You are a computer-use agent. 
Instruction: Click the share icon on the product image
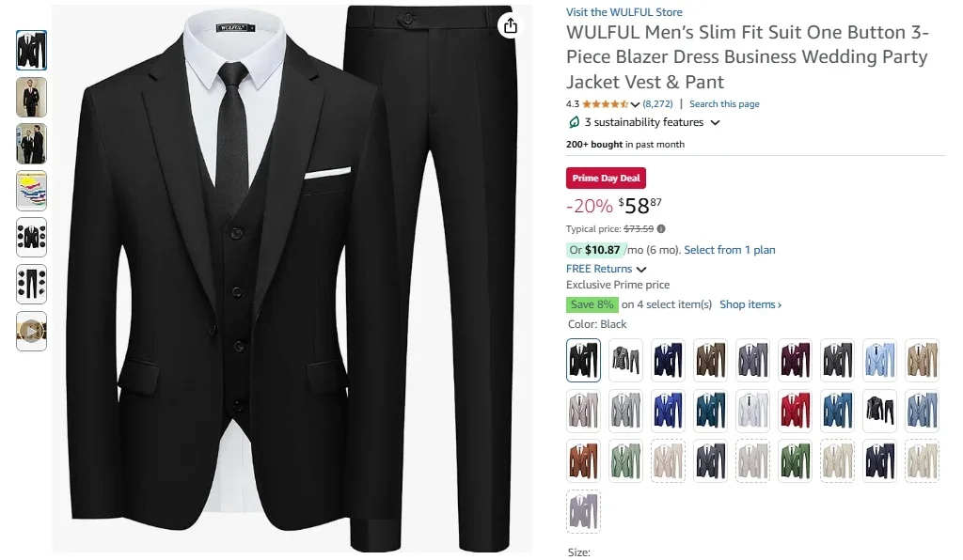(x=509, y=25)
